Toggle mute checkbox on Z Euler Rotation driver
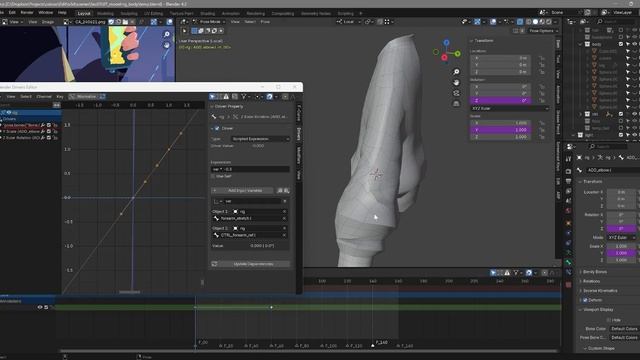This screenshot has height=360, width=640. [x=49, y=138]
